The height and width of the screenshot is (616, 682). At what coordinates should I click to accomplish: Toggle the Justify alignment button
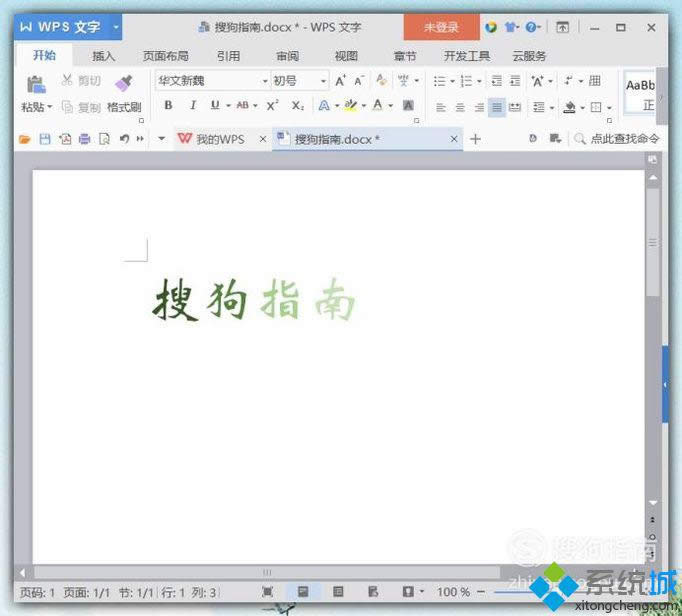tap(497, 107)
